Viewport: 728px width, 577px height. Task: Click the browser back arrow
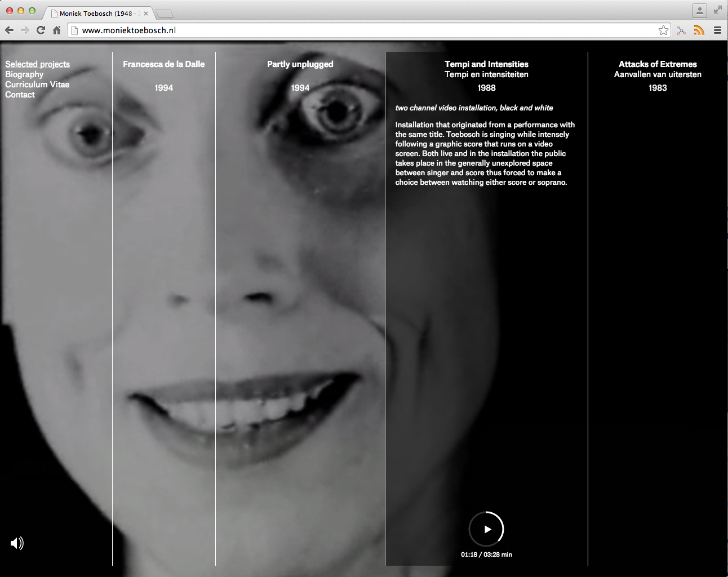[x=9, y=30]
